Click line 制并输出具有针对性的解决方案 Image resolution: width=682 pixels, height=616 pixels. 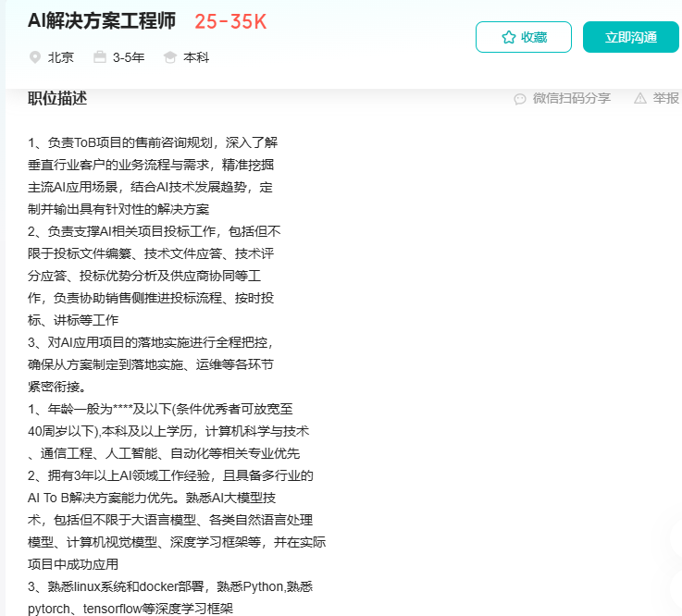tap(118, 209)
